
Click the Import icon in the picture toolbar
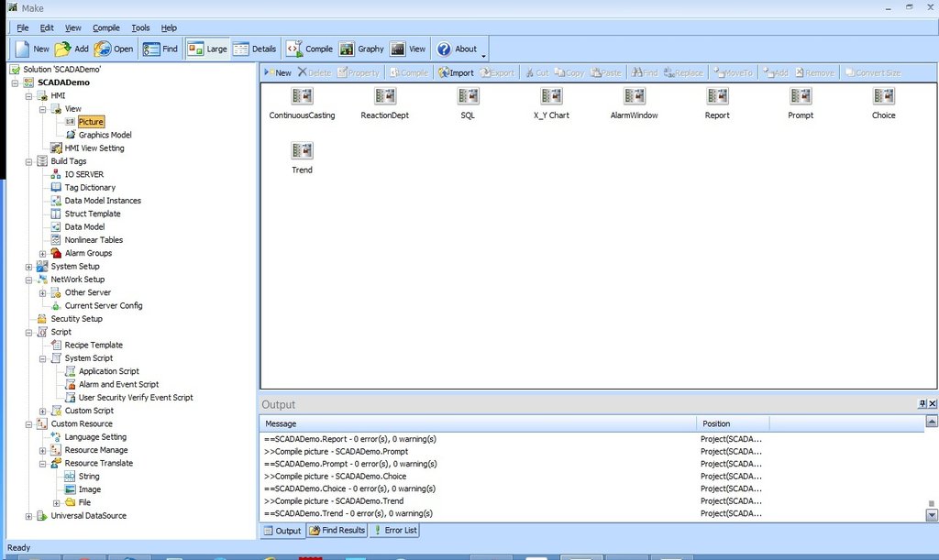point(454,71)
